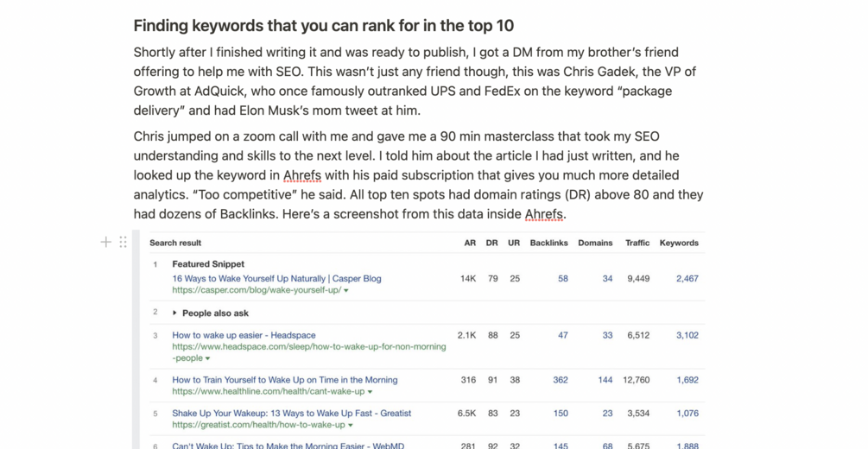Screen dimensions: 868x449
Task: Click How to Train Yourself to Wake Up link
Action: (284, 380)
